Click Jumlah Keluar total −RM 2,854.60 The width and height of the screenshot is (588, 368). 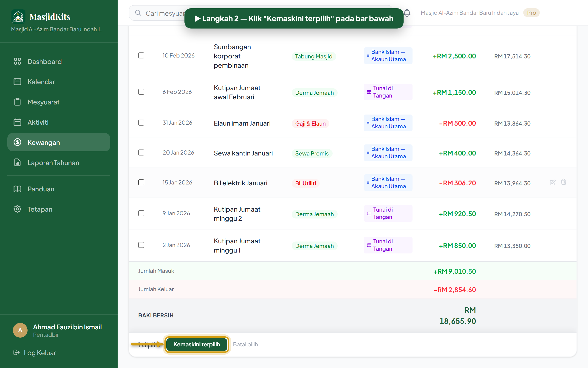pyautogui.click(x=455, y=290)
